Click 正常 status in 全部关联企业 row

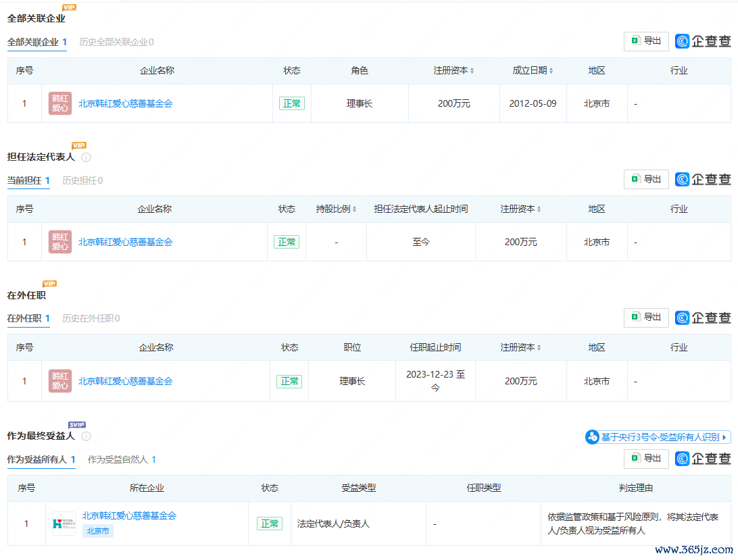292,103
